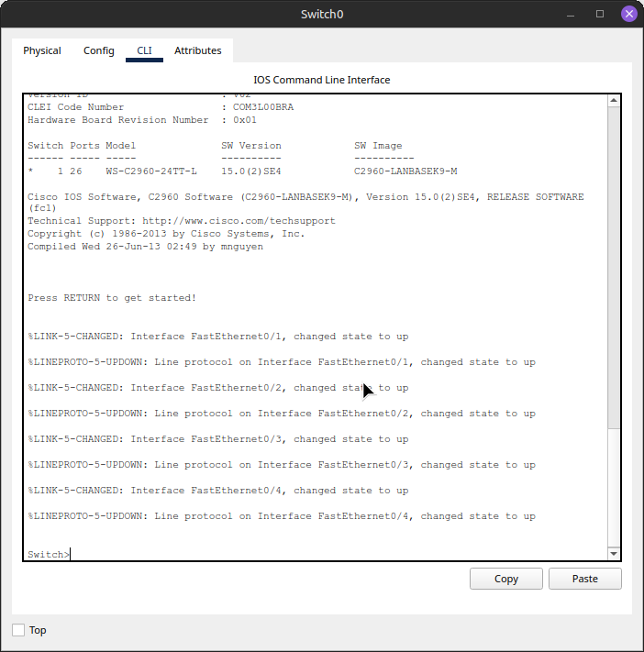
Task: Click 'Copyright (c) 1986-2013' line
Action: [166, 234]
